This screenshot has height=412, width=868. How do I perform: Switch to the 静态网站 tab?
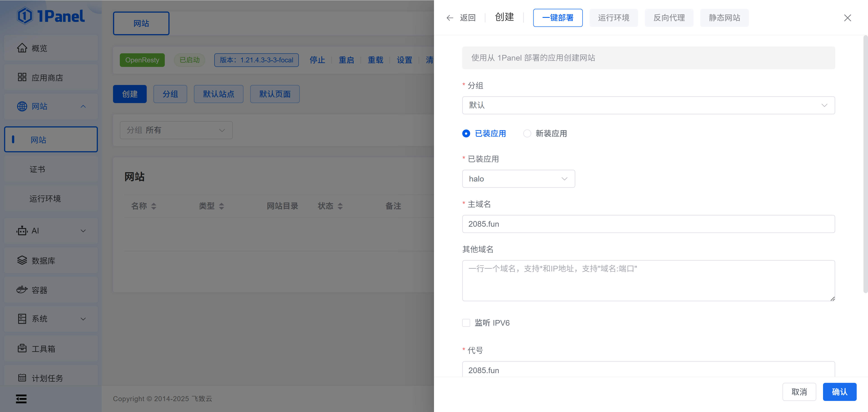pyautogui.click(x=724, y=18)
